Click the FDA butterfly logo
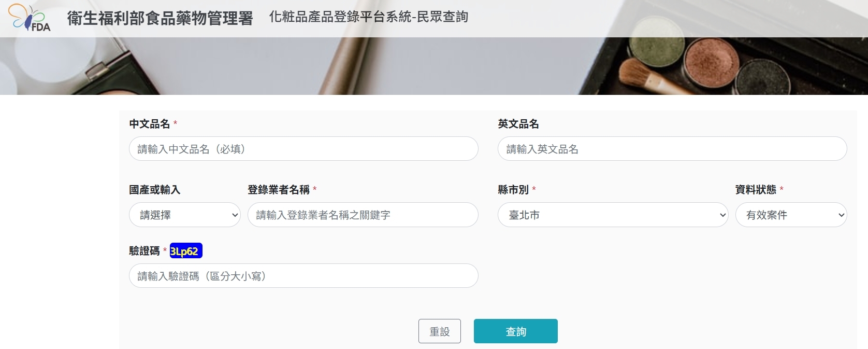The height and width of the screenshot is (349, 868). click(30, 18)
